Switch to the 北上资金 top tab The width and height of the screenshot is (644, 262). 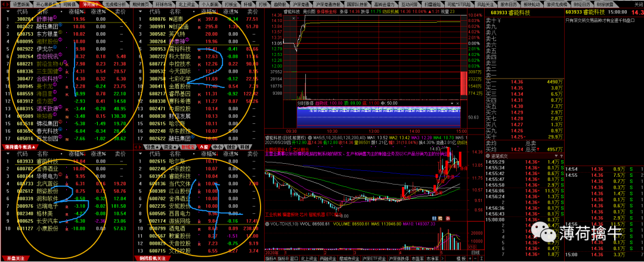pyautogui.click(x=187, y=4)
